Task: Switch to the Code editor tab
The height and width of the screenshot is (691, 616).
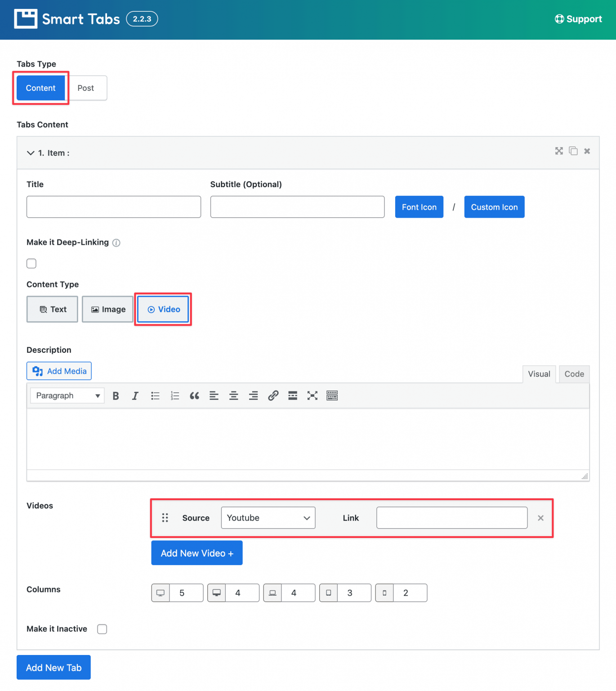Action: [x=574, y=374]
